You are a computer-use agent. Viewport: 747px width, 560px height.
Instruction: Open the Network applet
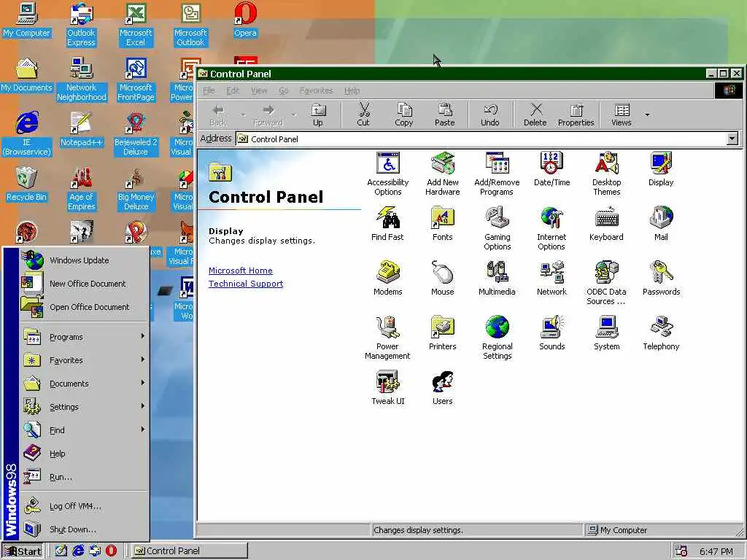coord(551,279)
